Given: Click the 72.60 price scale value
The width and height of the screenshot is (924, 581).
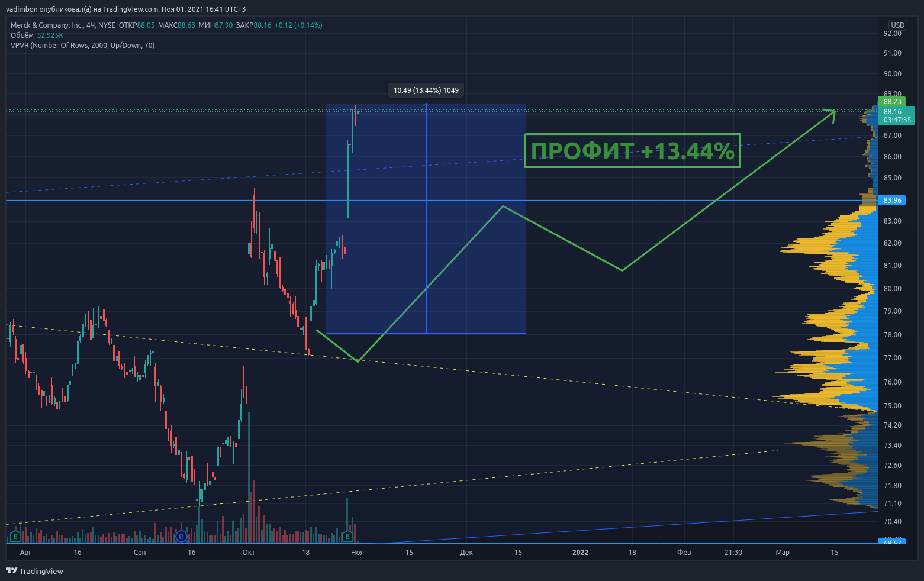Looking at the screenshot, I should tap(893, 466).
